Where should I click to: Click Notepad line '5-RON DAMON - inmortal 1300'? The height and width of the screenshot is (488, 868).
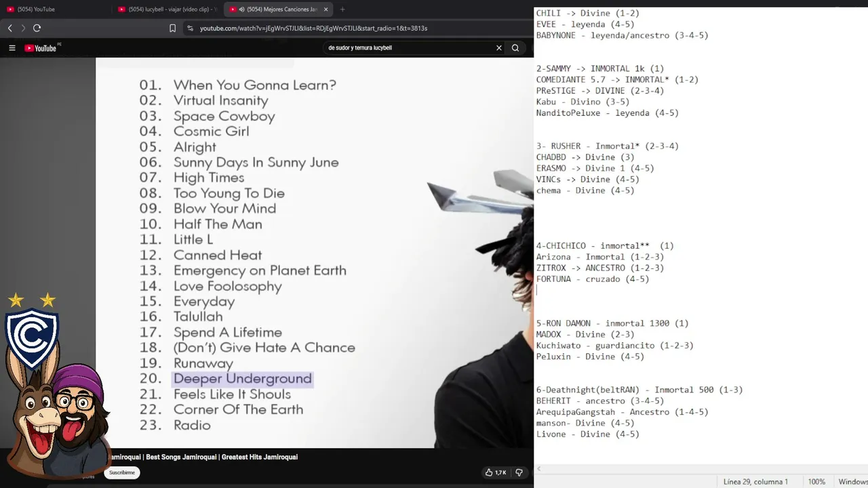coord(612,323)
